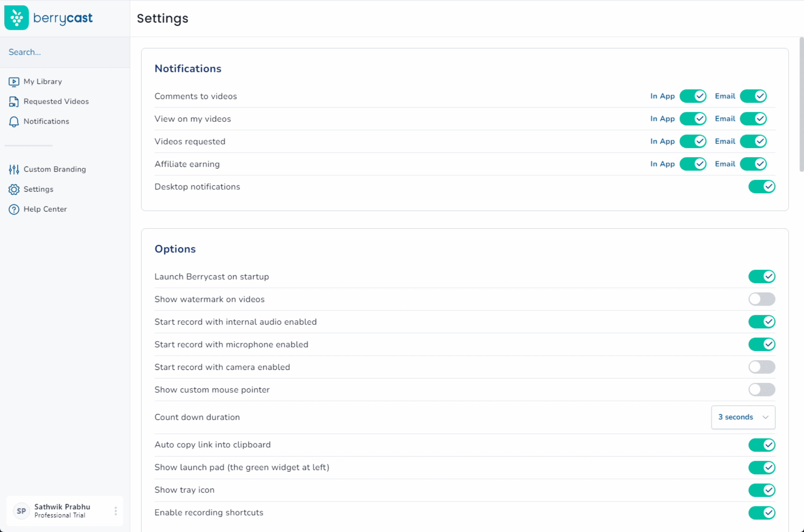This screenshot has width=804, height=532.
Task: Enable Start record with camera
Action: (x=762, y=367)
